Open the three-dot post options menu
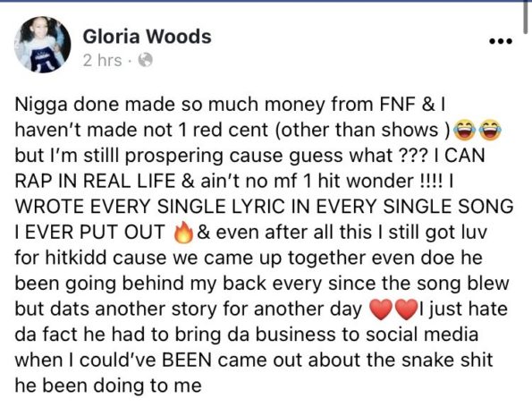This screenshot has height=407, width=532. [x=501, y=41]
